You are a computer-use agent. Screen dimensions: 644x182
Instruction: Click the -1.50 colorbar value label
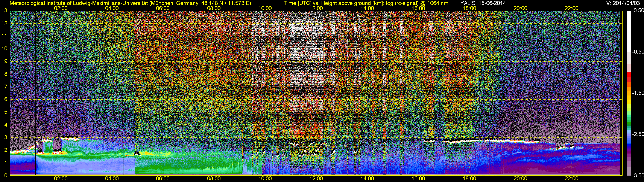click(x=638, y=93)
